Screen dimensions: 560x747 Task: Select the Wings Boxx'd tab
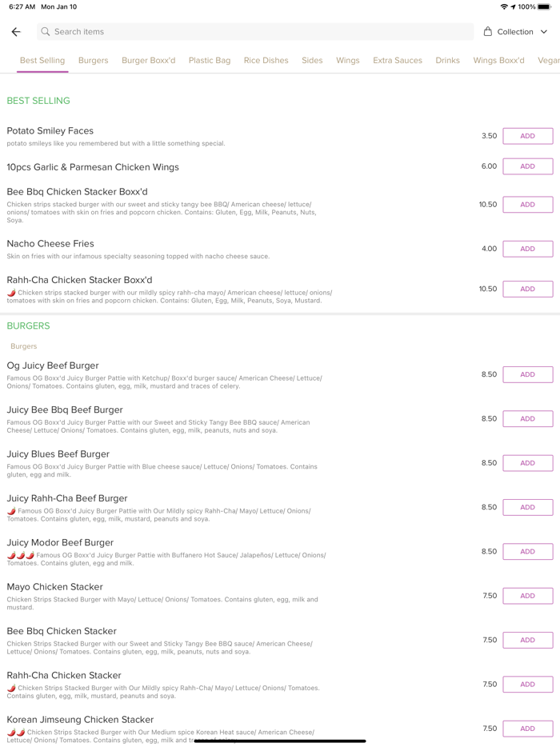click(498, 61)
